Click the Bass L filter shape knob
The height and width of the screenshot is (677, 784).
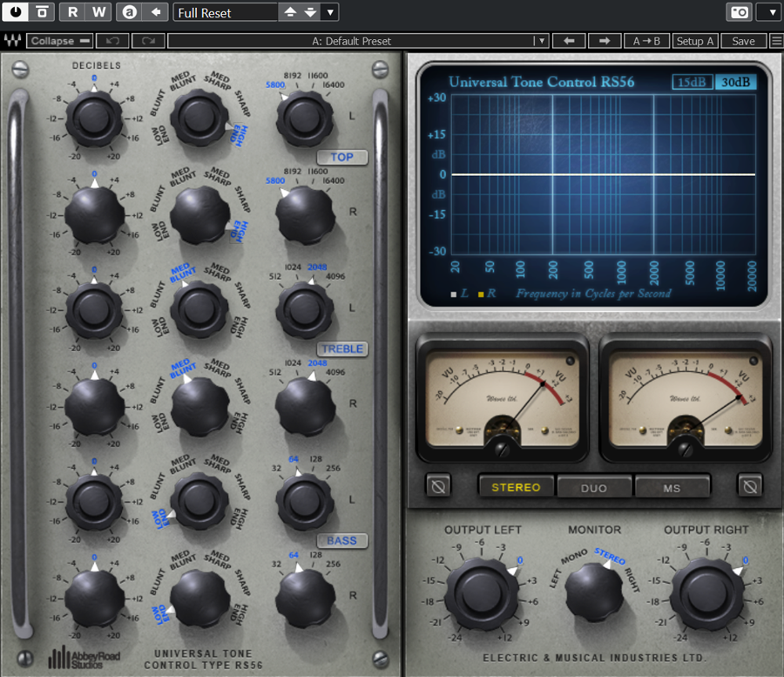click(x=199, y=501)
